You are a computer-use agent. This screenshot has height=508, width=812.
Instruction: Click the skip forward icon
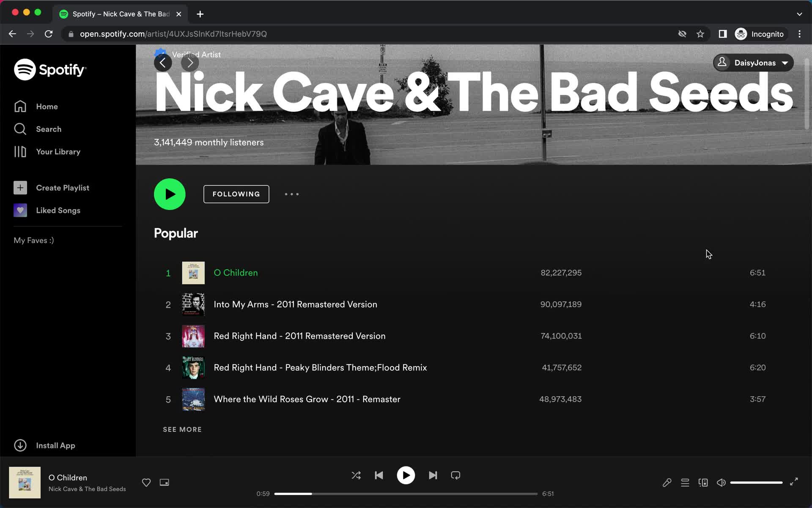click(x=433, y=475)
